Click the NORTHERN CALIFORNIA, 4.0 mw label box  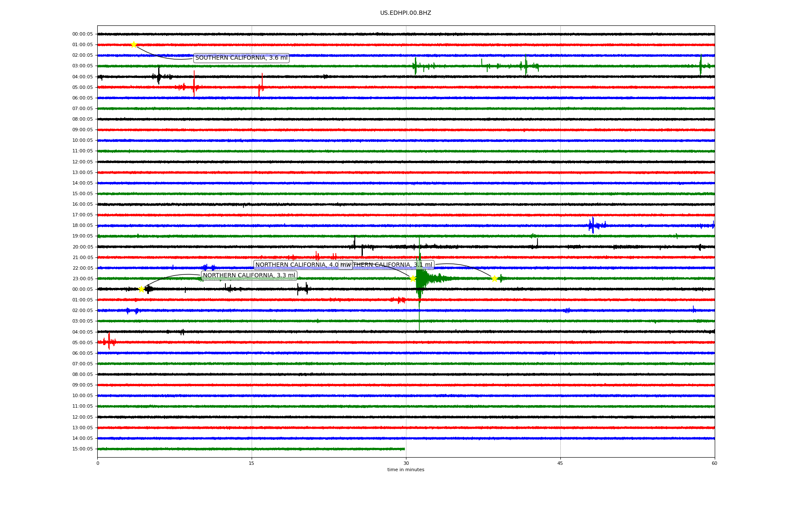[296, 265]
